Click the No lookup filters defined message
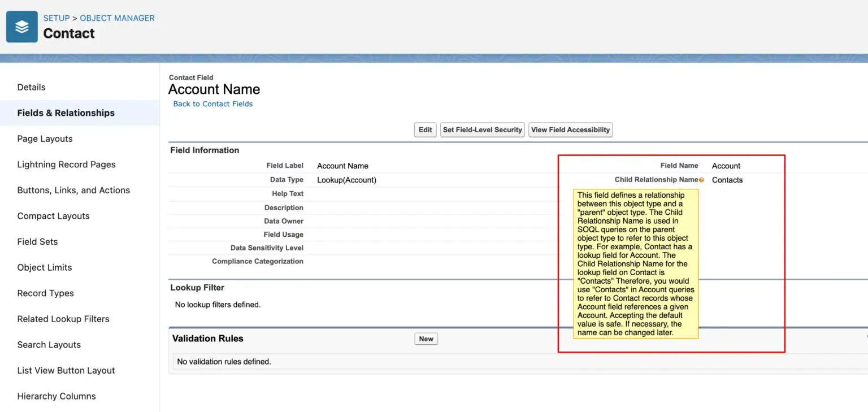 pyautogui.click(x=218, y=305)
